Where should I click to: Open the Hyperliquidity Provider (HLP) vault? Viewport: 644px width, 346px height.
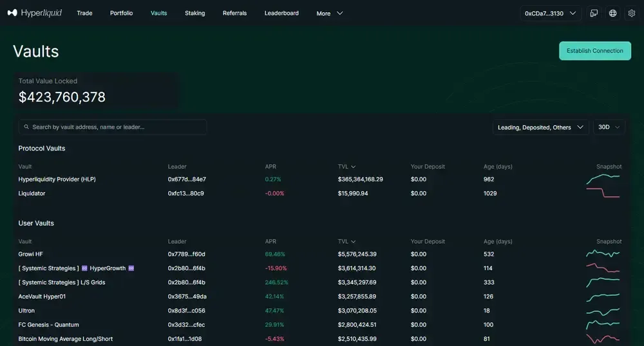pyautogui.click(x=57, y=179)
